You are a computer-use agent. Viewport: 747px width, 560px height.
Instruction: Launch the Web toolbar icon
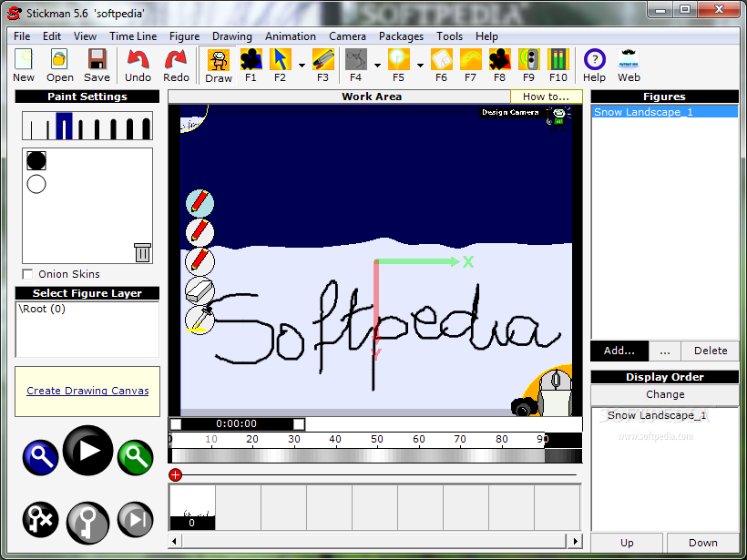(629, 66)
